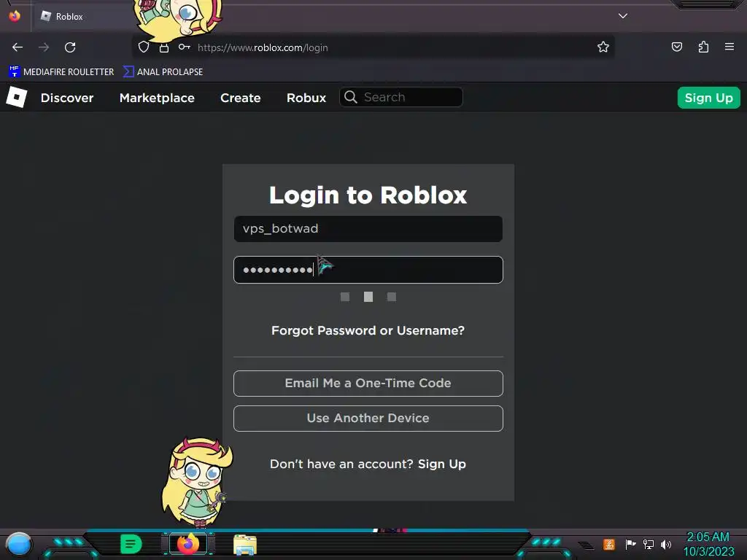Screen dimensions: 747x560
Task: Open the Robux menu item
Action: pyautogui.click(x=306, y=98)
